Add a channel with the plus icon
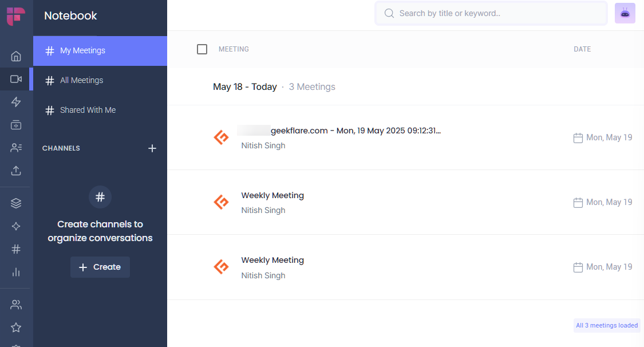 tap(152, 148)
